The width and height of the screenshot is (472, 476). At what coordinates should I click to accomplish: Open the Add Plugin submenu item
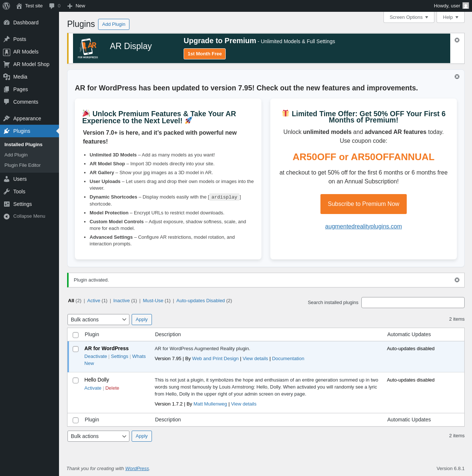click(16, 155)
